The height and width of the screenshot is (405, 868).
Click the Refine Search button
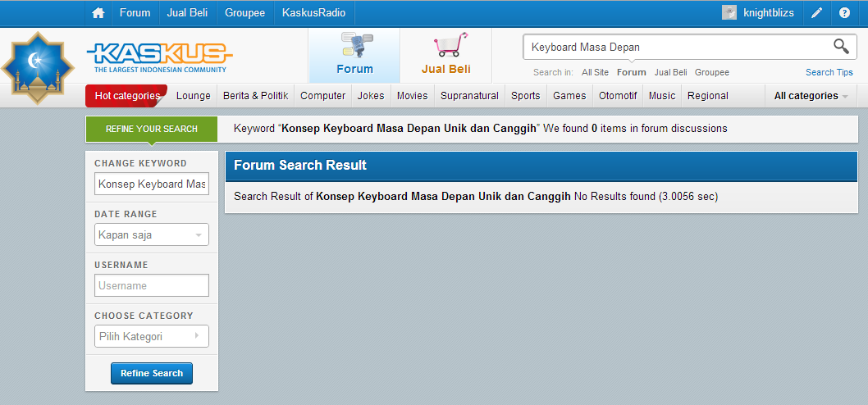[x=152, y=374]
